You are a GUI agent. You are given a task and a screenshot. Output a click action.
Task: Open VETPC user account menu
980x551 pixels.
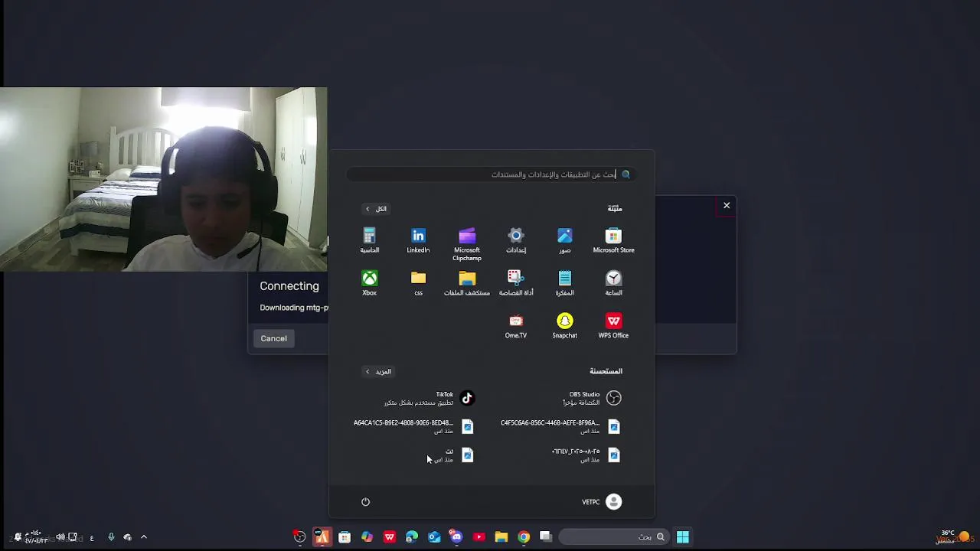pos(602,502)
